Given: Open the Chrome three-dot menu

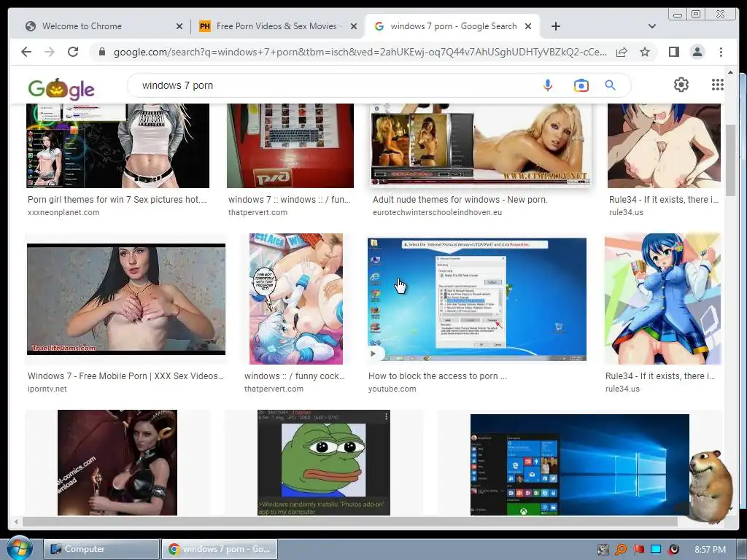Looking at the screenshot, I should tap(721, 52).
